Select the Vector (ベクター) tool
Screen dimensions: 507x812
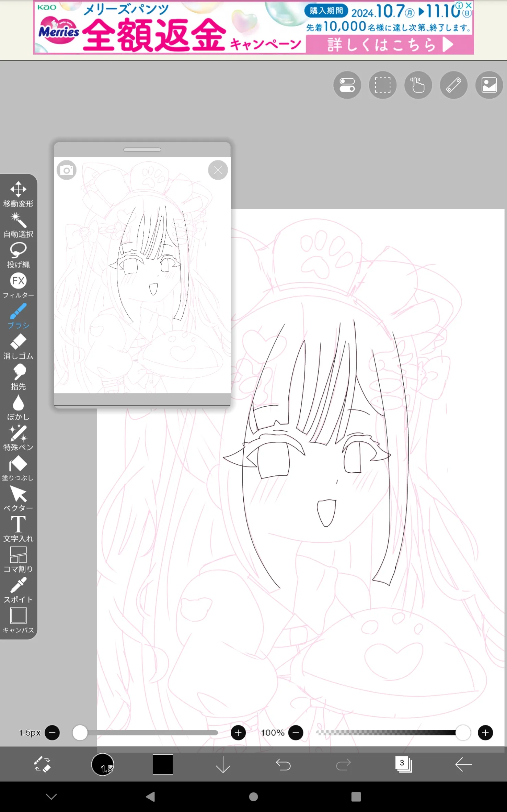pos(18,499)
